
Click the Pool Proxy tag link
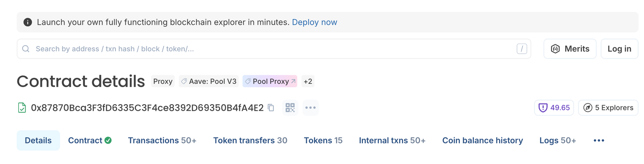270,81
